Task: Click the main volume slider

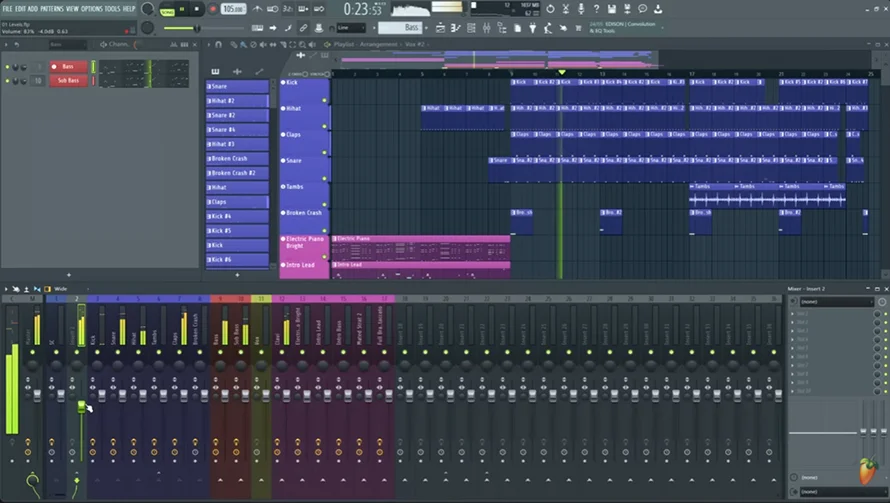Action: tap(182, 28)
